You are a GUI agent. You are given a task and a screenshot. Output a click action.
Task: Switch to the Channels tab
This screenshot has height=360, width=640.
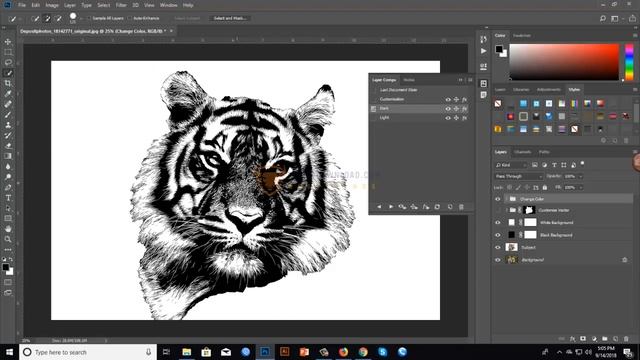[522, 152]
